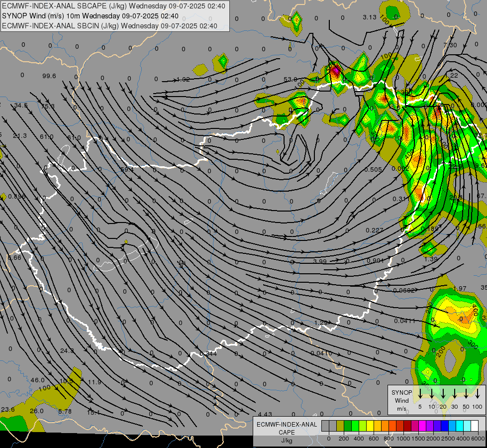The width and height of the screenshot is (487, 448).
Task: Click the 11.9 value on the map
Action: [95, 382]
